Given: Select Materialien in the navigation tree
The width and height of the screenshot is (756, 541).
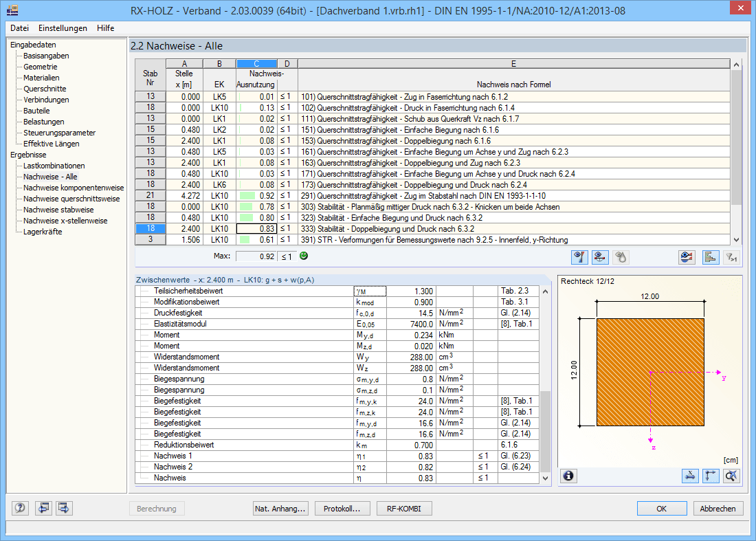Looking at the screenshot, I should pyautogui.click(x=41, y=78).
